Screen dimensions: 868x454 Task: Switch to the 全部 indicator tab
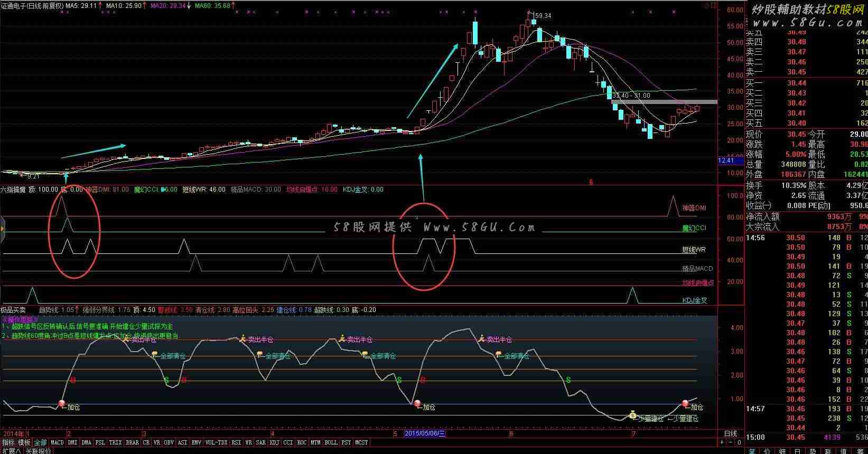[40, 442]
